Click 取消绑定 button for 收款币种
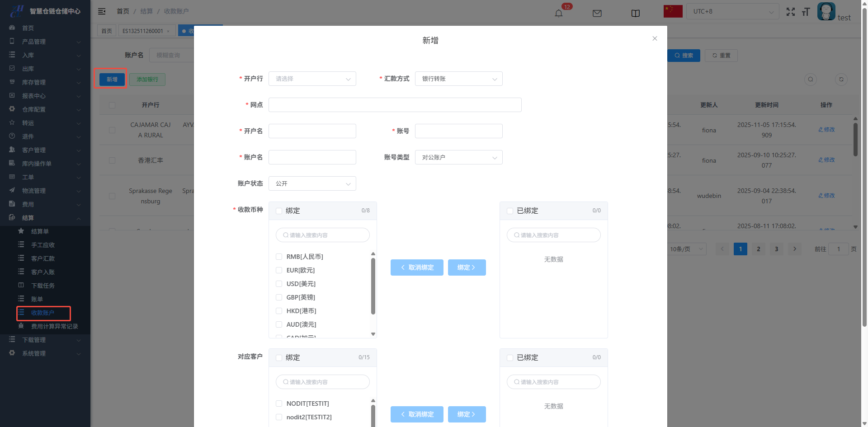 tap(416, 267)
